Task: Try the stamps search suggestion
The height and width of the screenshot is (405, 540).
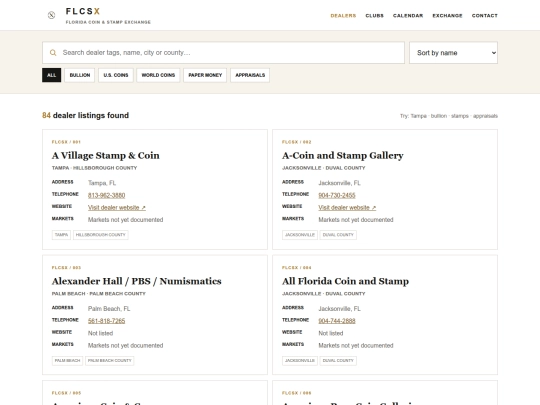Action: pos(460,116)
